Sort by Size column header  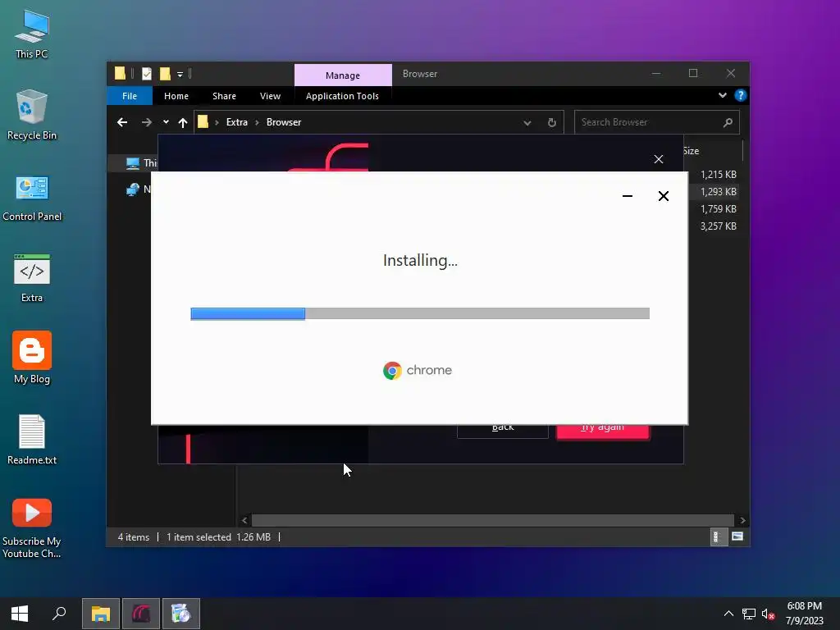[x=692, y=151]
